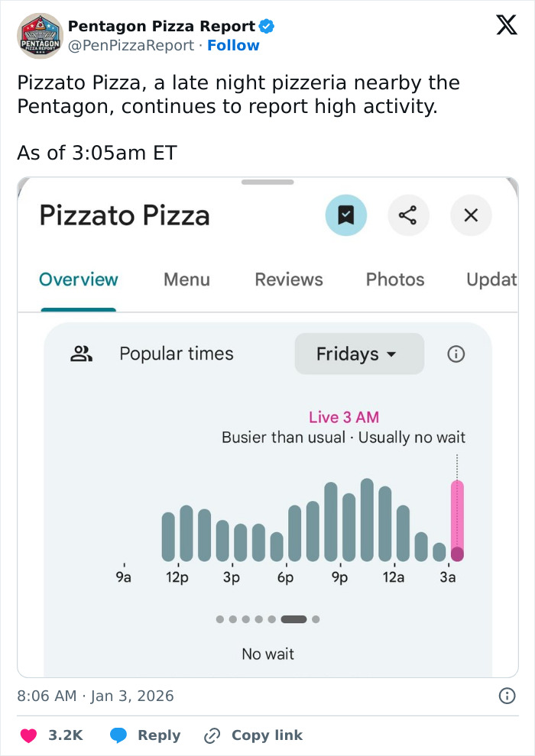Expand the place card drag handle

click(x=267, y=182)
